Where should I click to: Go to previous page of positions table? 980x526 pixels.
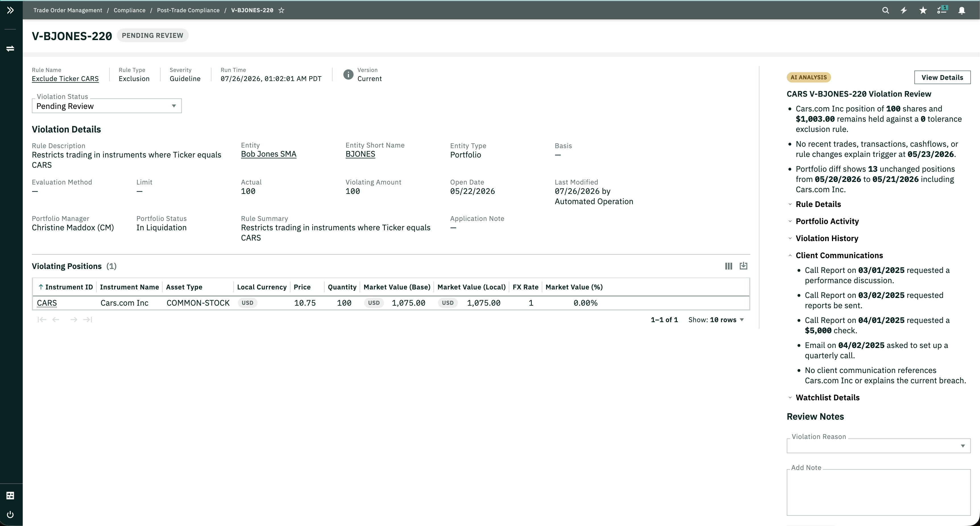click(x=56, y=320)
